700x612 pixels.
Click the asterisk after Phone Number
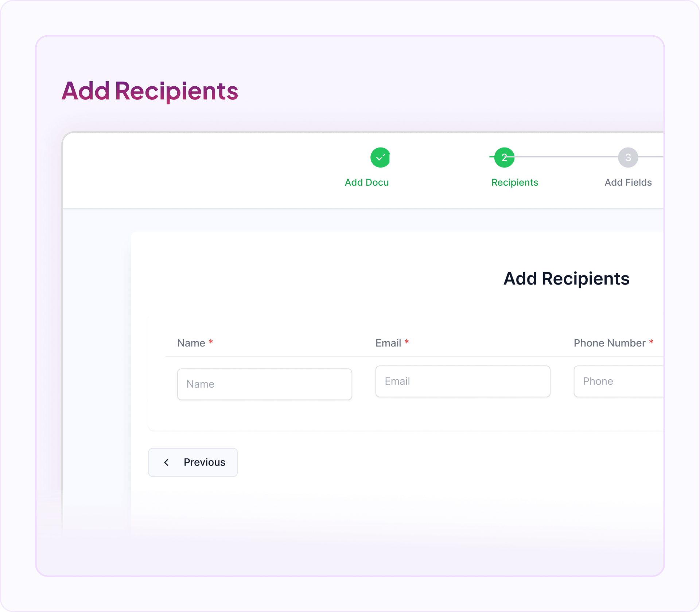(651, 342)
